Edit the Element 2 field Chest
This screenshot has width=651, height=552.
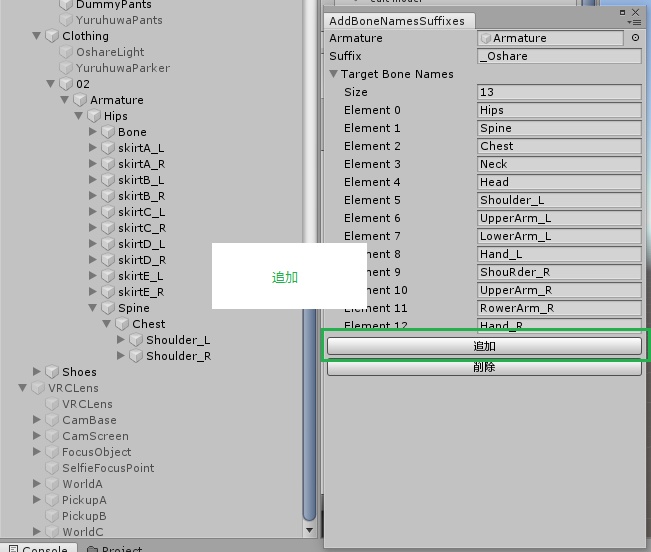[559, 146]
